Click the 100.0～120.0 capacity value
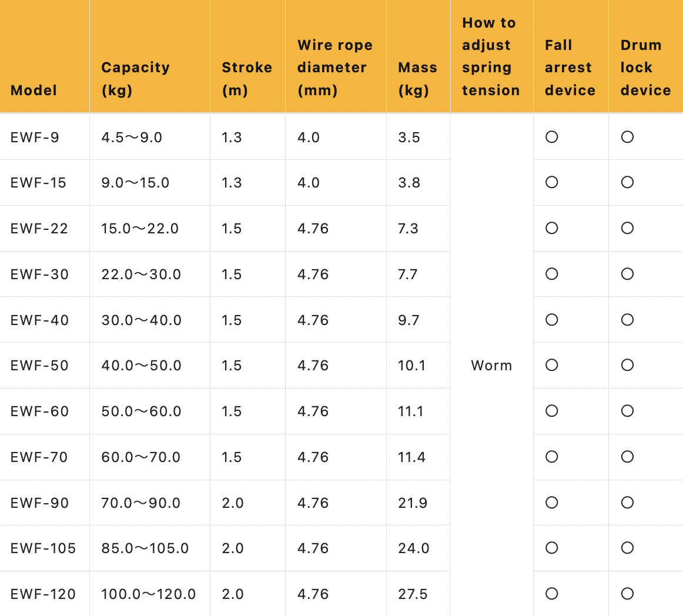 pos(148,594)
